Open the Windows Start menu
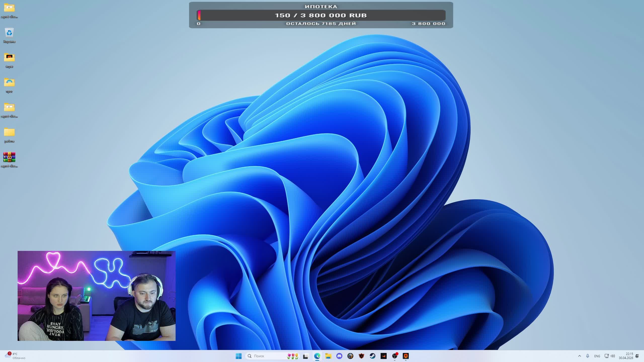644x362 pixels. [238, 356]
